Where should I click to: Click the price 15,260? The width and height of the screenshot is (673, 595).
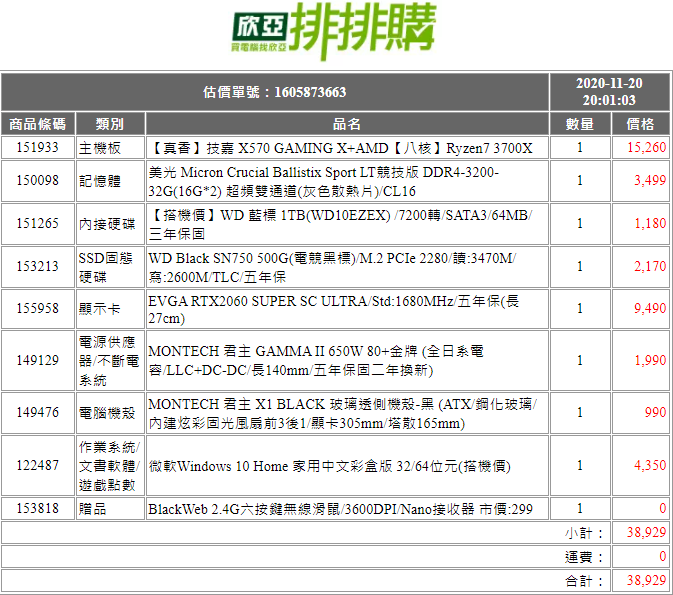click(646, 148)
